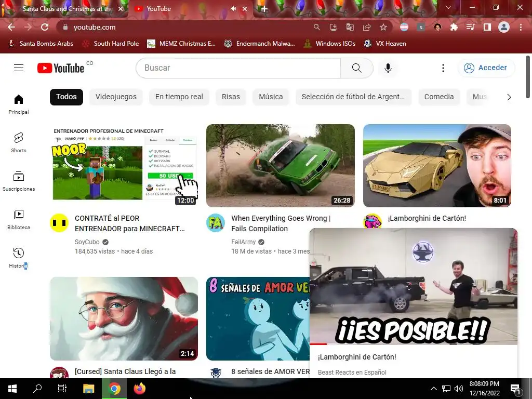Image resolution: width=532 pixels, height=399 pixels.
Task: Open the SoyCubo channel name
Action: pos(87,242)
